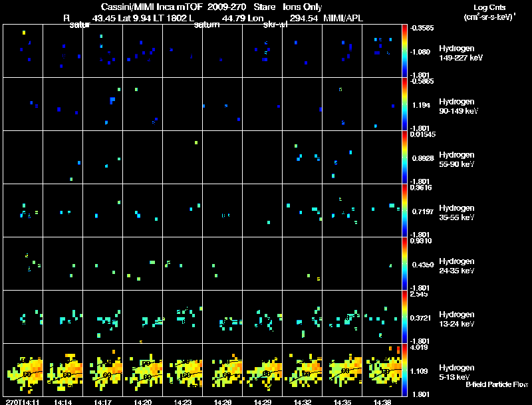Viewport: 532px width, 405px height.
Task: Click the '2.545' color scale value
Action: pyautogui.click(x=419, y=294)
